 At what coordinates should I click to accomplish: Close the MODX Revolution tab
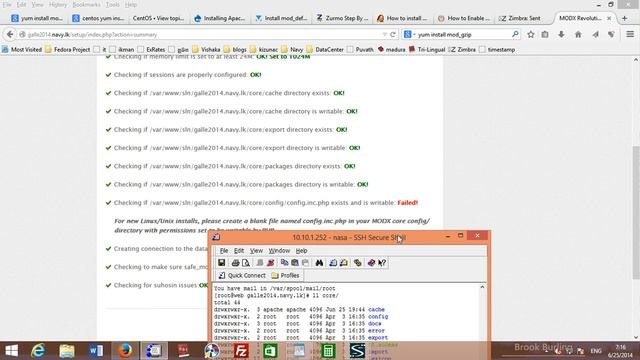pyautogui.click(x=609, y=18)
